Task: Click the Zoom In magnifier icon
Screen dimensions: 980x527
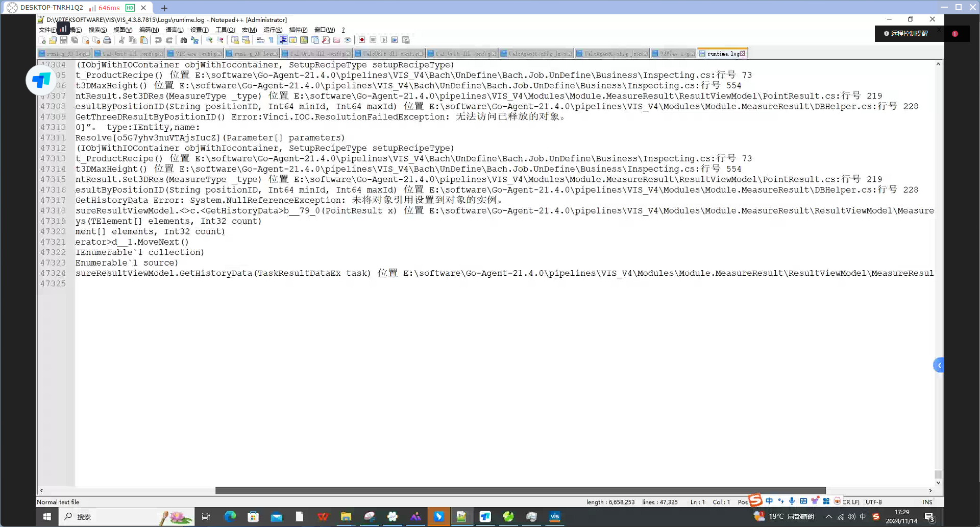Action: coord(209,40)
